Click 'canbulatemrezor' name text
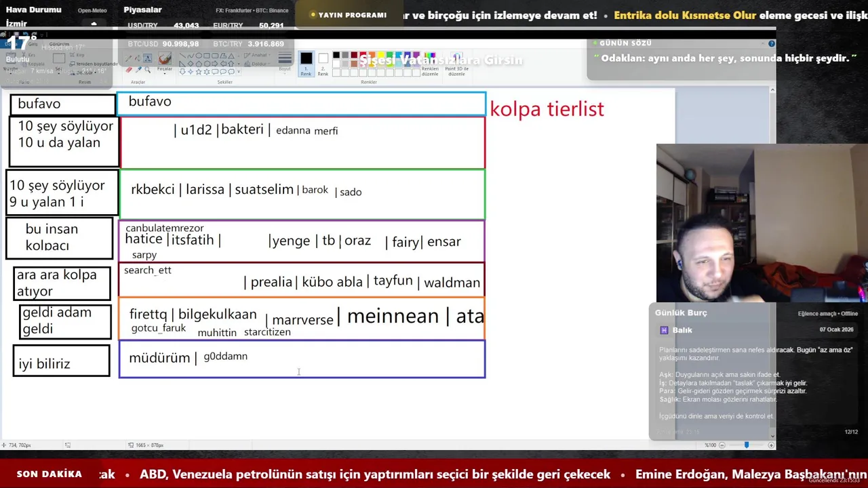Viewport: 868px width, 488px height. tap(164, 228)
